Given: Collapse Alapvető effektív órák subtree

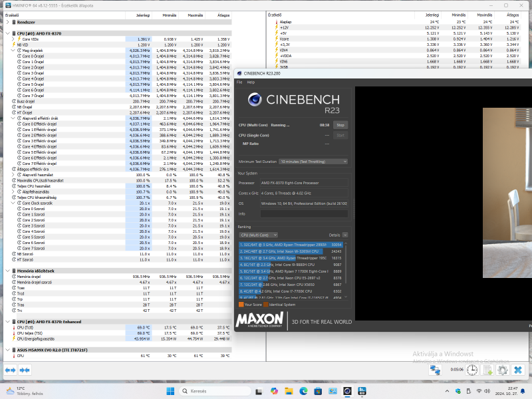Looking at the screenshot, I should (x=13, y=118).
